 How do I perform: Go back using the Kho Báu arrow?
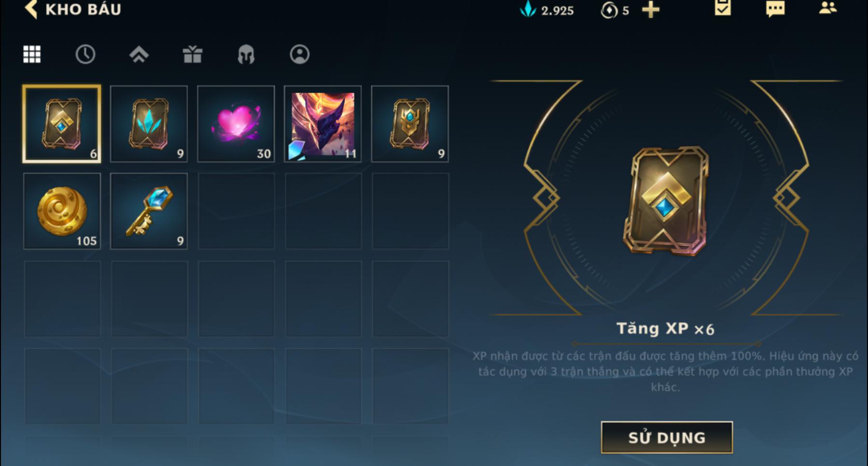pos(32,9)
